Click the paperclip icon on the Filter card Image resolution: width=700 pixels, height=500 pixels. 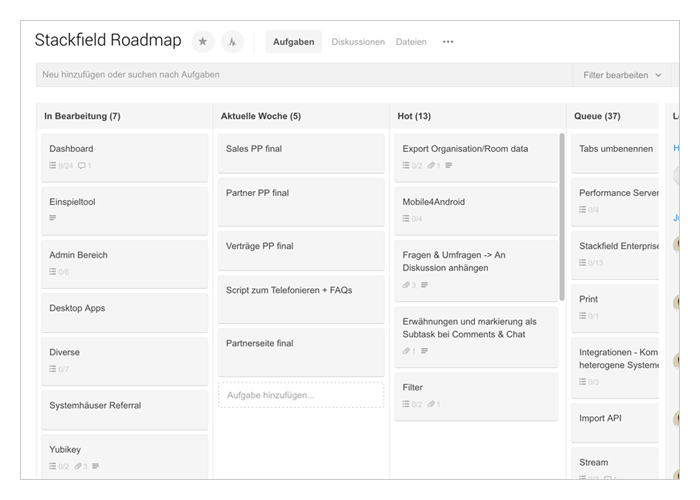click(x=431, y=404)
